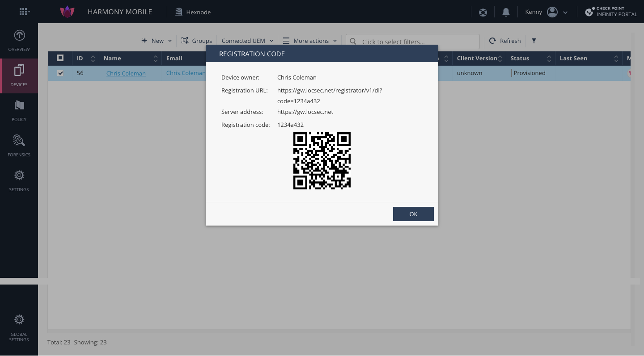The height and width of the screenshot is (356, 644).
Task: Click the Registration Code dialog title
Action: pos(252,54)
